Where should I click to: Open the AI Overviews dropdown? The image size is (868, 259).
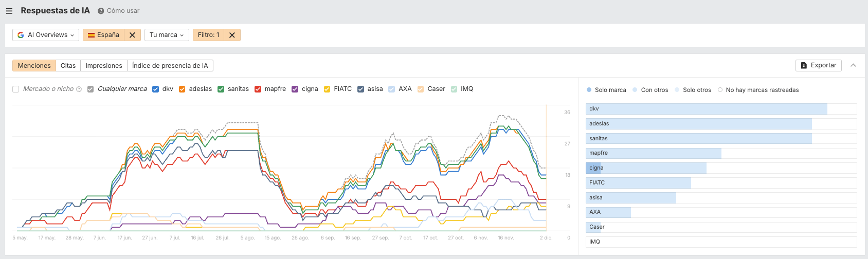click(46, 35)
